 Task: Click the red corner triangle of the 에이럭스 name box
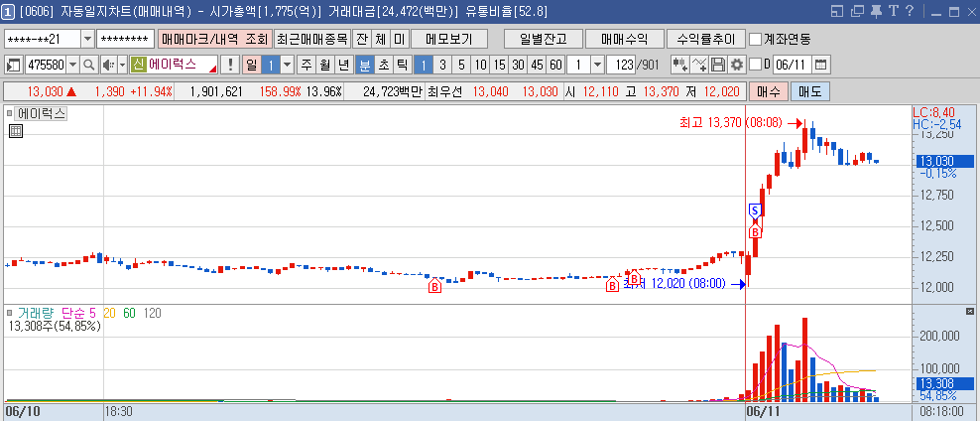[213, 69]
